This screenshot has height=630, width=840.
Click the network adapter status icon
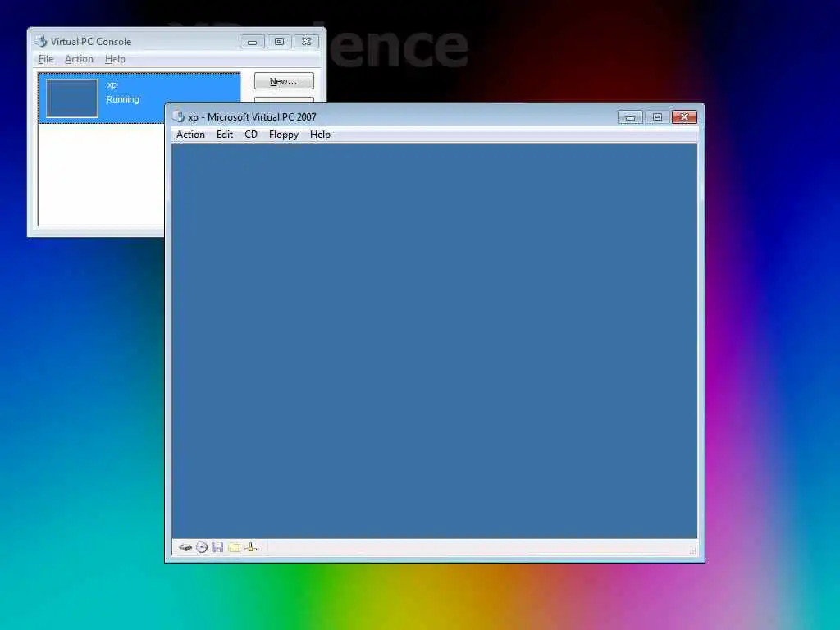251,547
